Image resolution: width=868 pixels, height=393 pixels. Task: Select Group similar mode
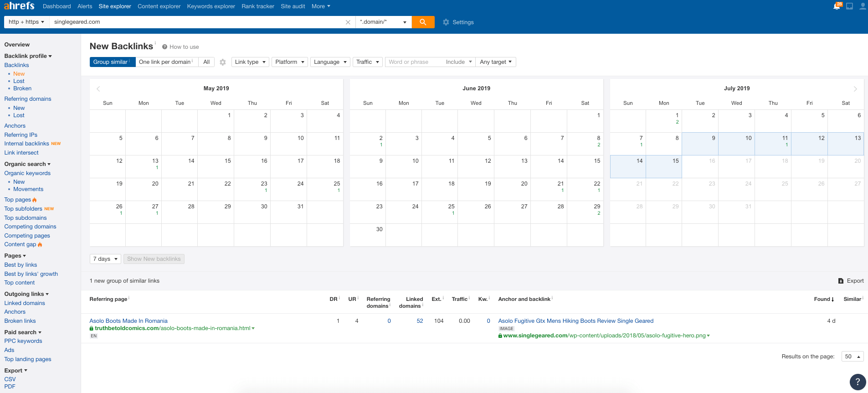click(x=113, y=62)
